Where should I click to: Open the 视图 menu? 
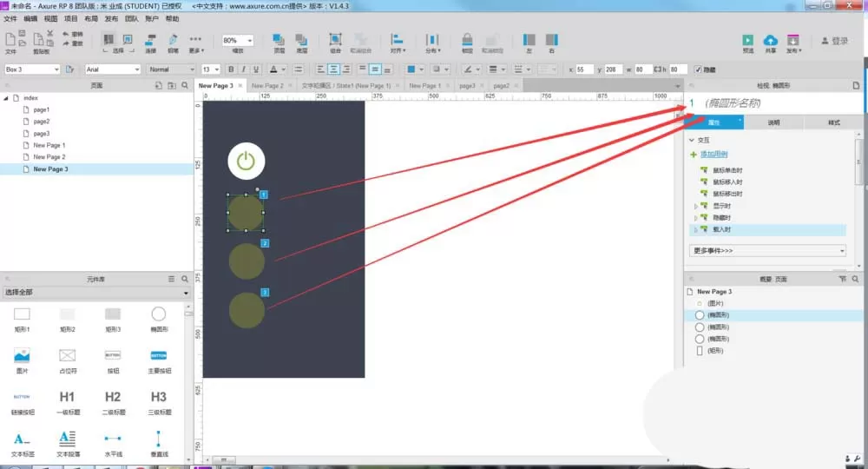click(50, 19)
